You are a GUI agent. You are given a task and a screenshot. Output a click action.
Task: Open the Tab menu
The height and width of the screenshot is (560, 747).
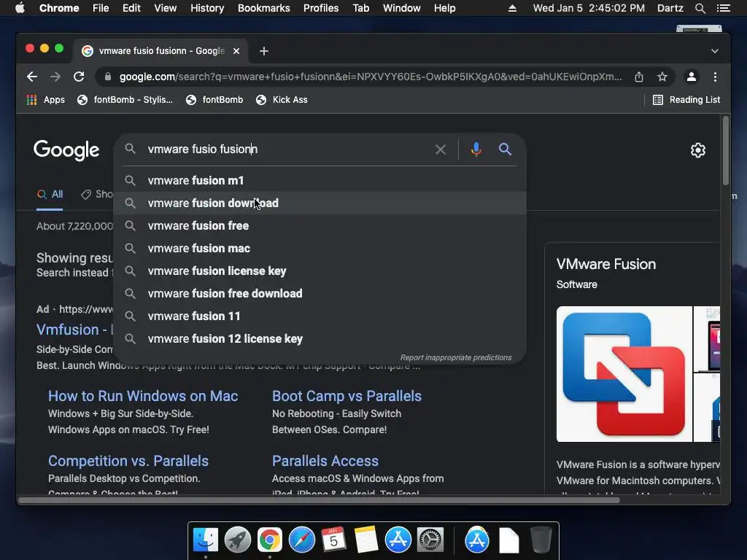tap(361, 8)
